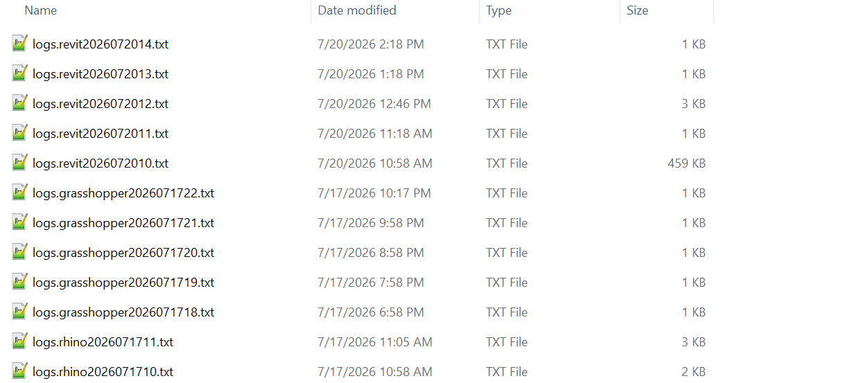Image resolution: width=868 pixels, height=383 pixels.
Task: Select the file logs.revit2026072013.txt
Action: point(101,74)
